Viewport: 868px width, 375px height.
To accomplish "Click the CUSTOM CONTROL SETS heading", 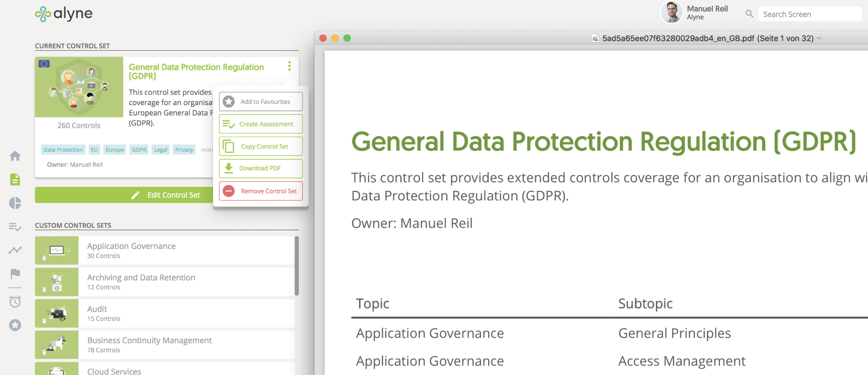I will click(73, 225).
